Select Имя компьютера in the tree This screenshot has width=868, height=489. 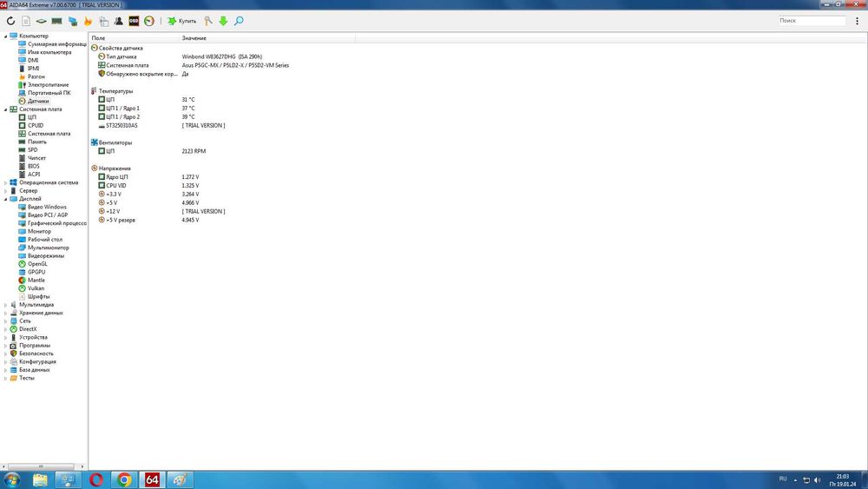click(49, 52)
